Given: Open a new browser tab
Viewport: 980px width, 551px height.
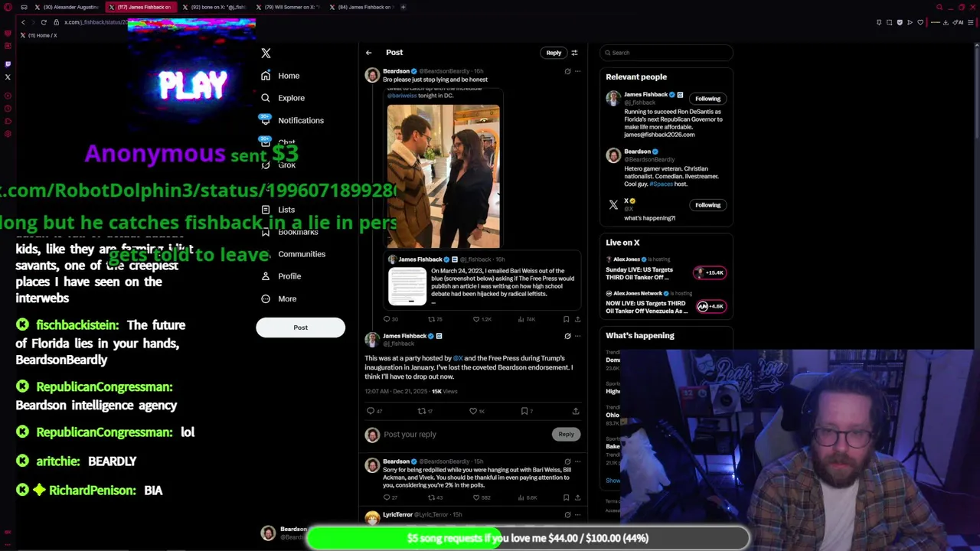Looking at the screenshot, I should [403, 7].
